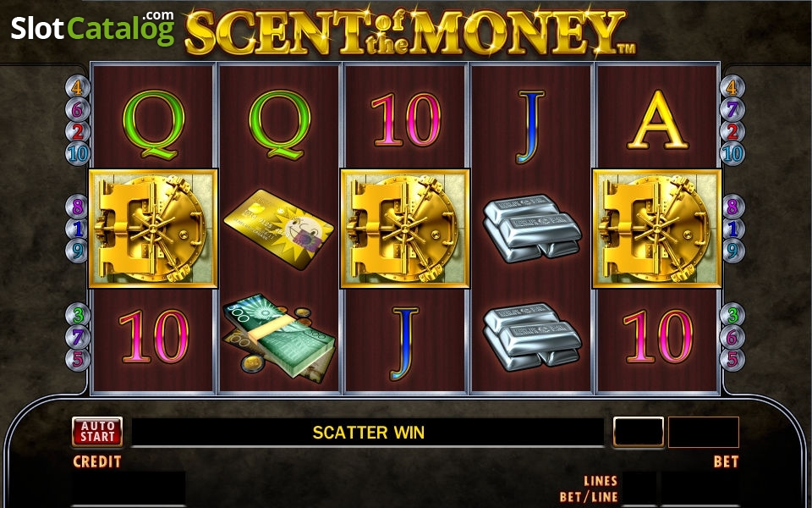Image resolution: width=812 pixels, height=508 pixels.
Task: Click the yellow A symbol on the fifth reel
Action: [x=658, y=119]
